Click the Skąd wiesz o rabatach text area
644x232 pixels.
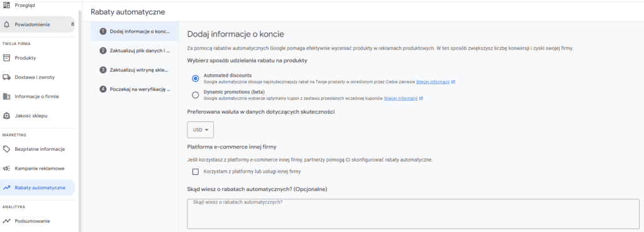pos(413,214)
